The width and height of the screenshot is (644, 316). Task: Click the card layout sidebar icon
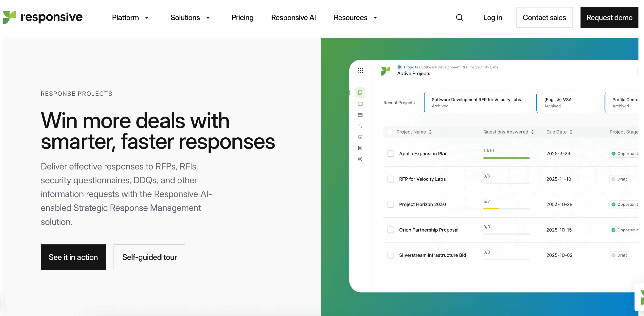pos(360,115)
